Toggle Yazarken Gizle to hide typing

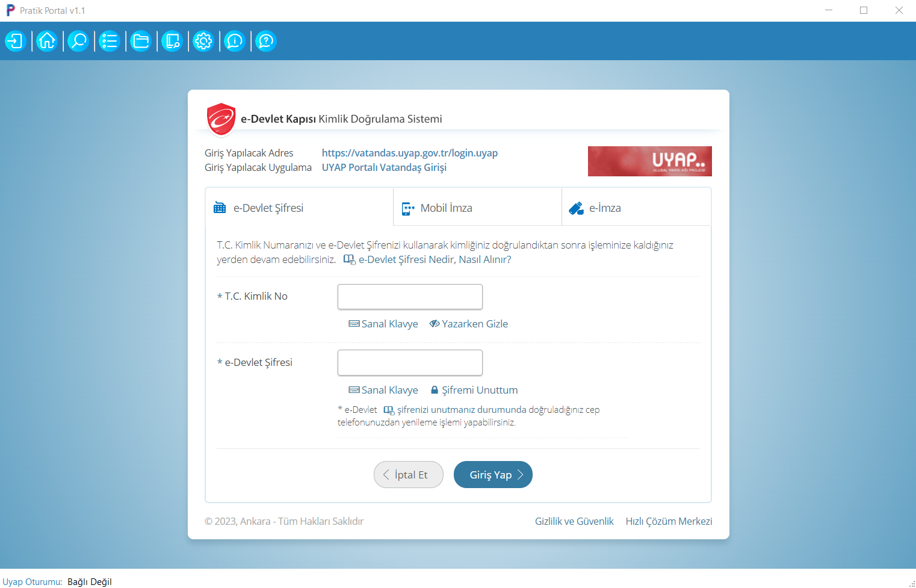(x=469, y=324)
